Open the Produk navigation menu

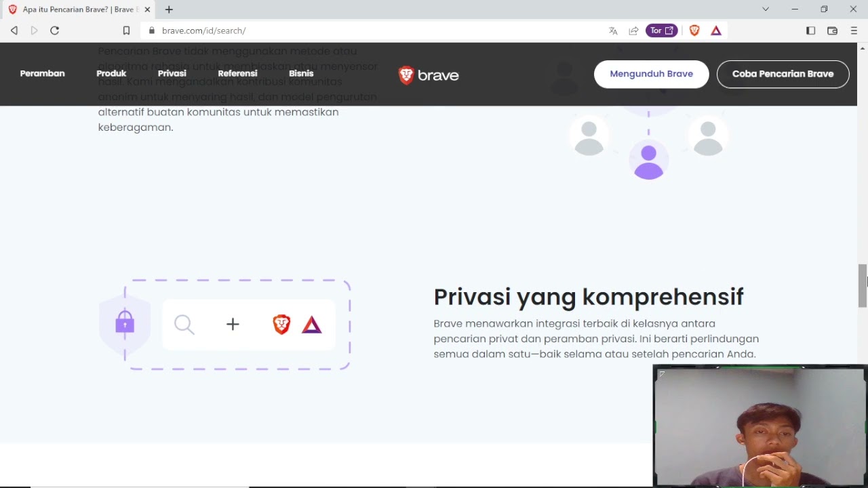pyautogui.click(x=111, y=73)
